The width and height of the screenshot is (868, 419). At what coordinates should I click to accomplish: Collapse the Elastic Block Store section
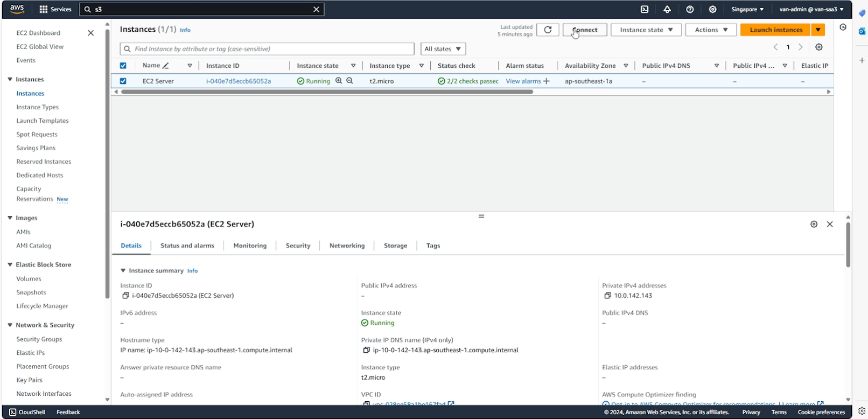(x=10, y=265)
